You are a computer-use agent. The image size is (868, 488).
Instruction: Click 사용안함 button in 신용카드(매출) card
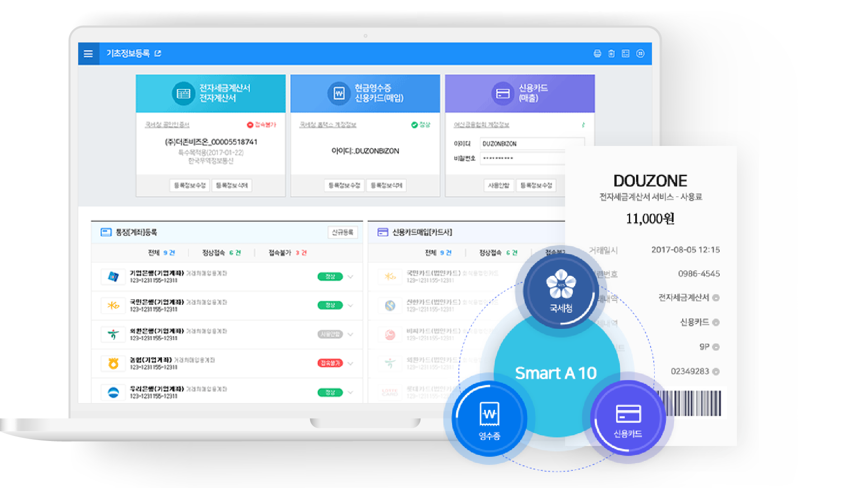click(x=499, y=185)
